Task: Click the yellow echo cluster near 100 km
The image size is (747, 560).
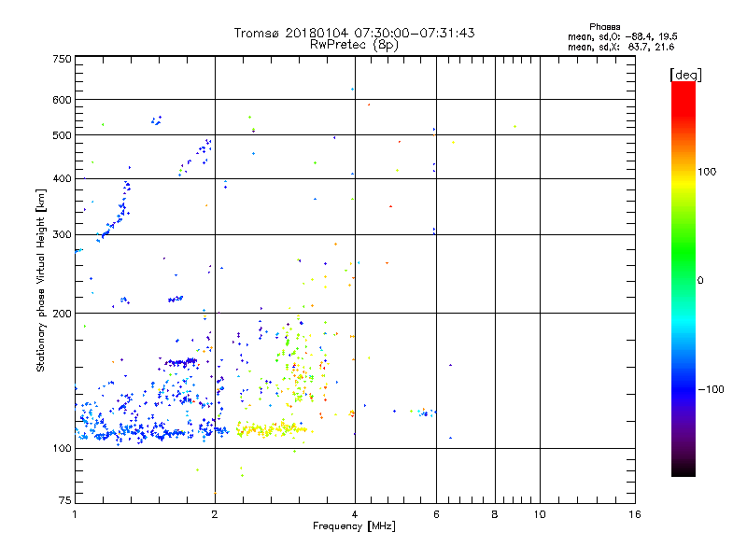Action: coord(272,428)
